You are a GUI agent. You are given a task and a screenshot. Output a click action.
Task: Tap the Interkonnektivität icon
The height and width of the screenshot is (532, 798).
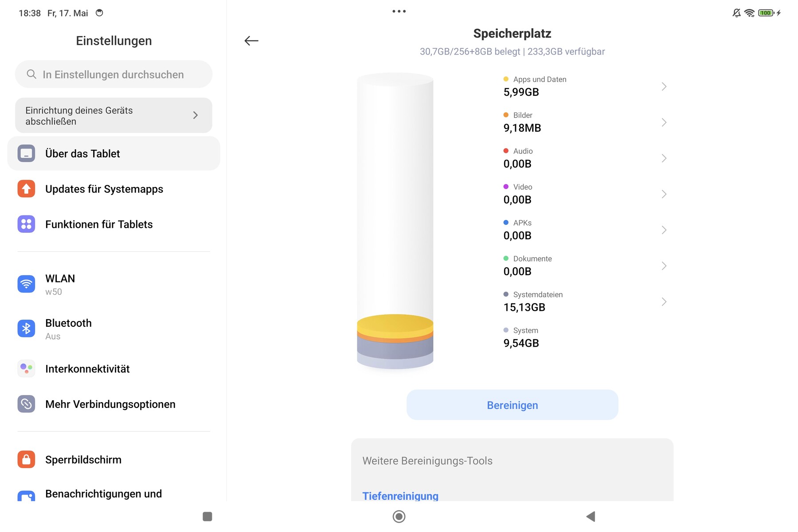pyautogui.click(x=26, y=368)
